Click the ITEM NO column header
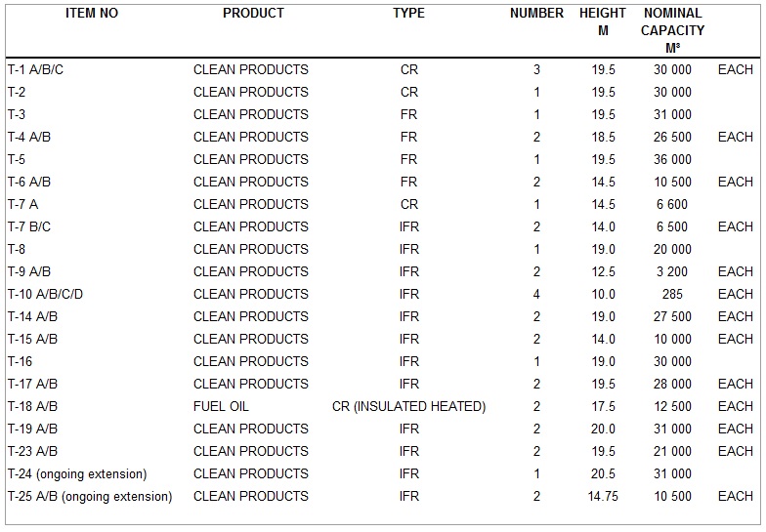766x532 pixels. (x=92, y=14)
